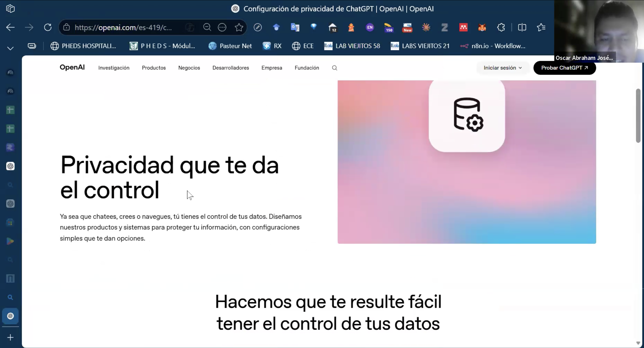The width and height of the screenshot is (644, 348).
Task: Add this page to favorites with the star
Action: click(x=239, y=27)
